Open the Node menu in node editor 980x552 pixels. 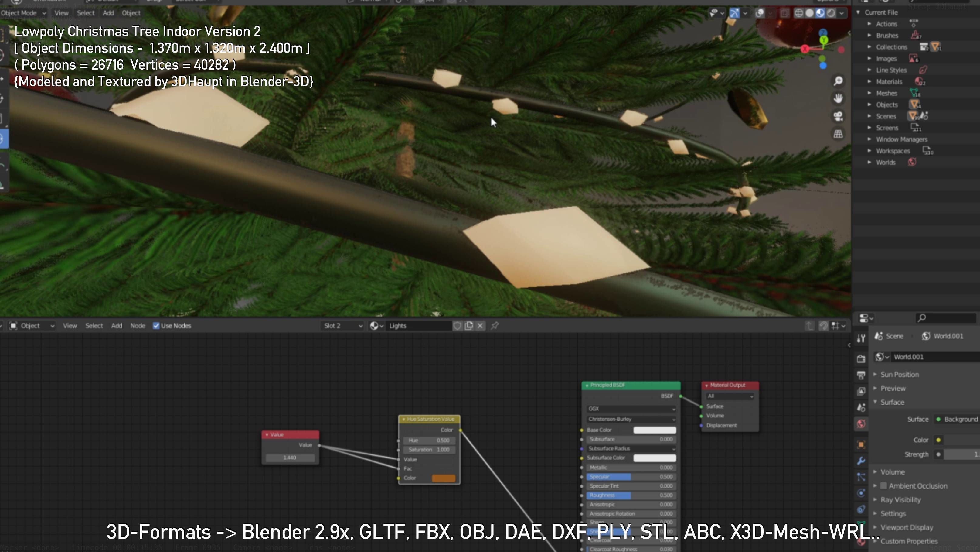click(137, 325)
